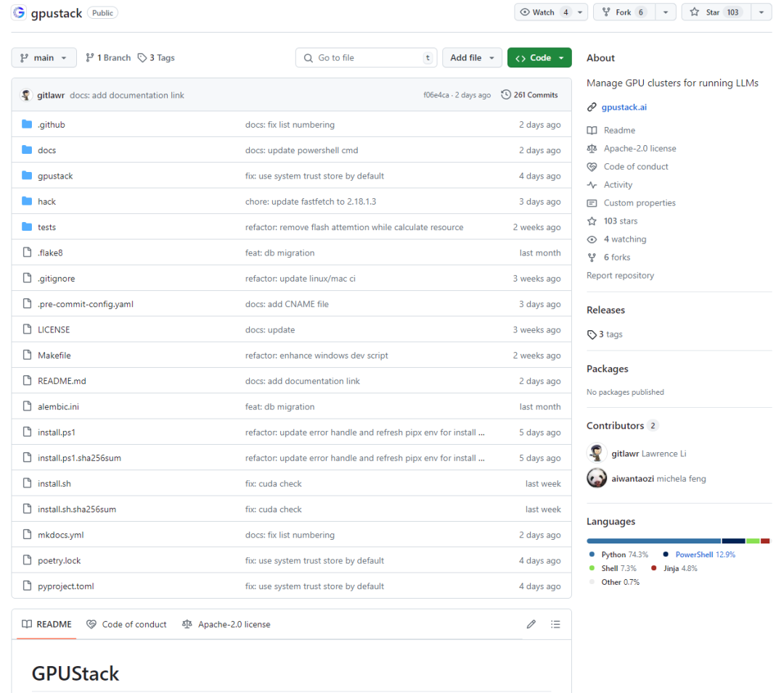Click the file icon beside pyproject.toml
The image size is (784, 693).
pyautogui.click(x=27, y=586)
